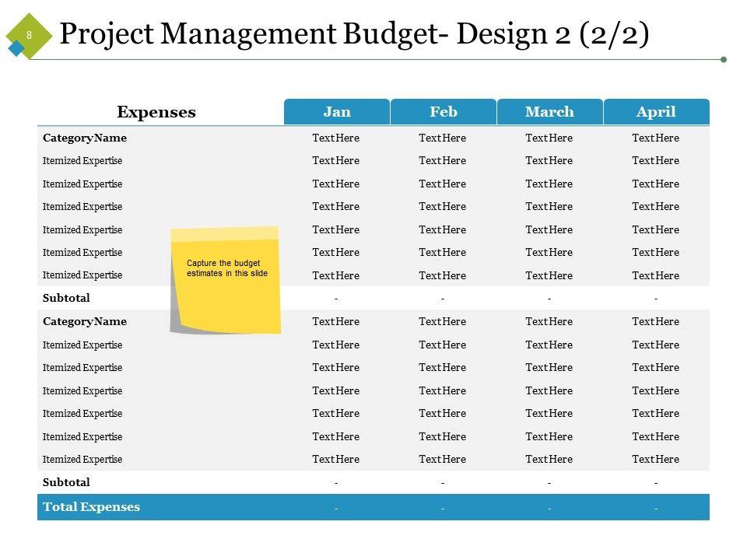
Task: Click the first Subtotal row label
Action: coord(66,299)
